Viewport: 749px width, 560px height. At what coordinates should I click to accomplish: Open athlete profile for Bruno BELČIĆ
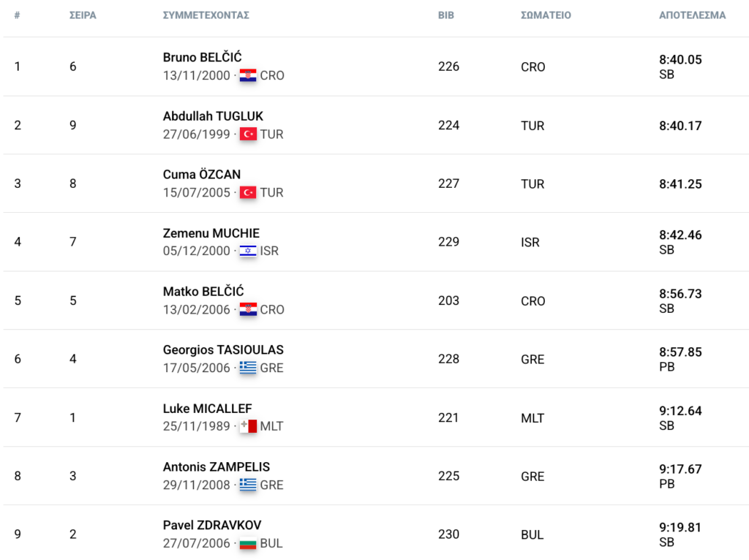[x=202, y=57]
